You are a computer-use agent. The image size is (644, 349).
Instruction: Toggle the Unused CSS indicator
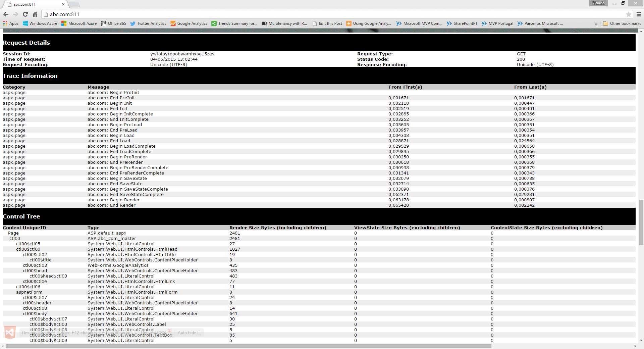pos(170,332)
